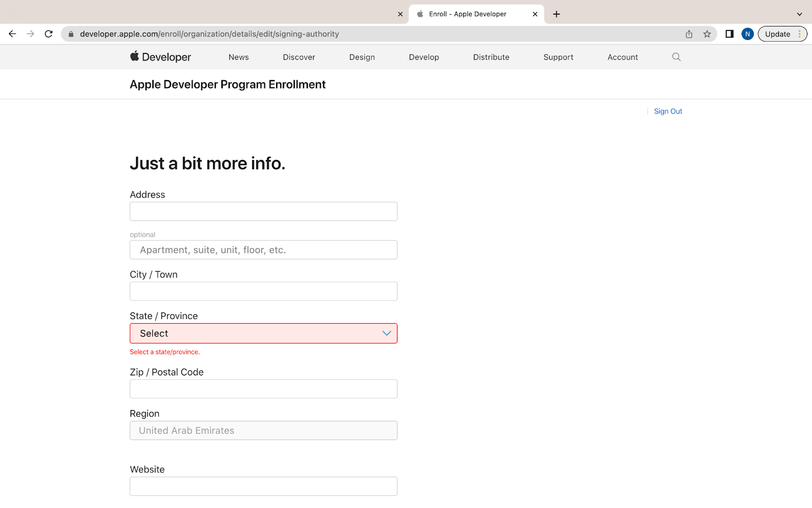This screenshot has height=508, width=812.
Task: Click the share page icon
Action: [689, 34]
